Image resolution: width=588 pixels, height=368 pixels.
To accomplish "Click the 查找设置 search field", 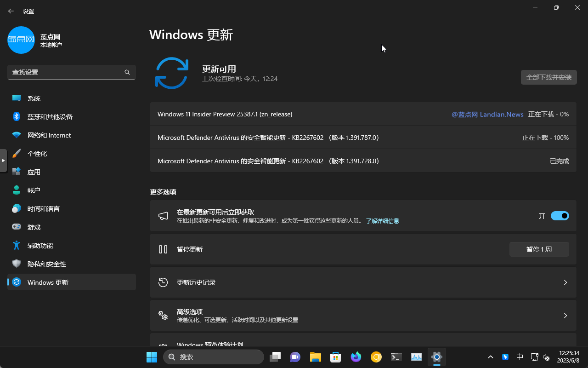I will pos(72,72).
